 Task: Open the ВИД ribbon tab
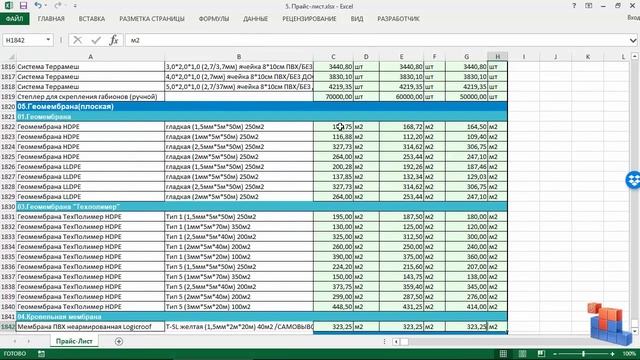point(357,19)
